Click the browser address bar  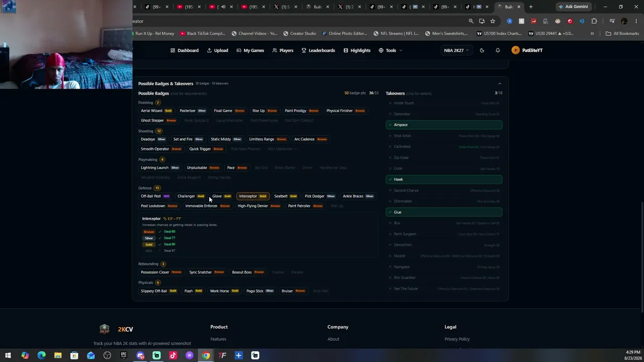tap(297, 21)
